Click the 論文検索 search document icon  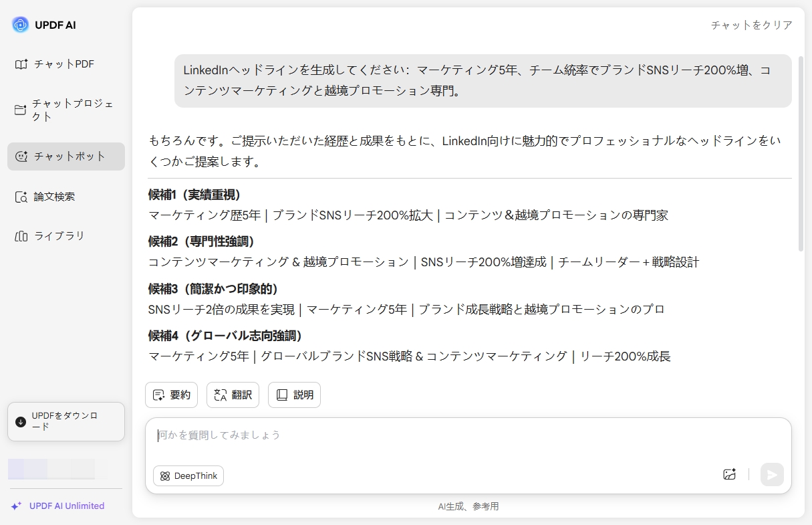(21, 197)
